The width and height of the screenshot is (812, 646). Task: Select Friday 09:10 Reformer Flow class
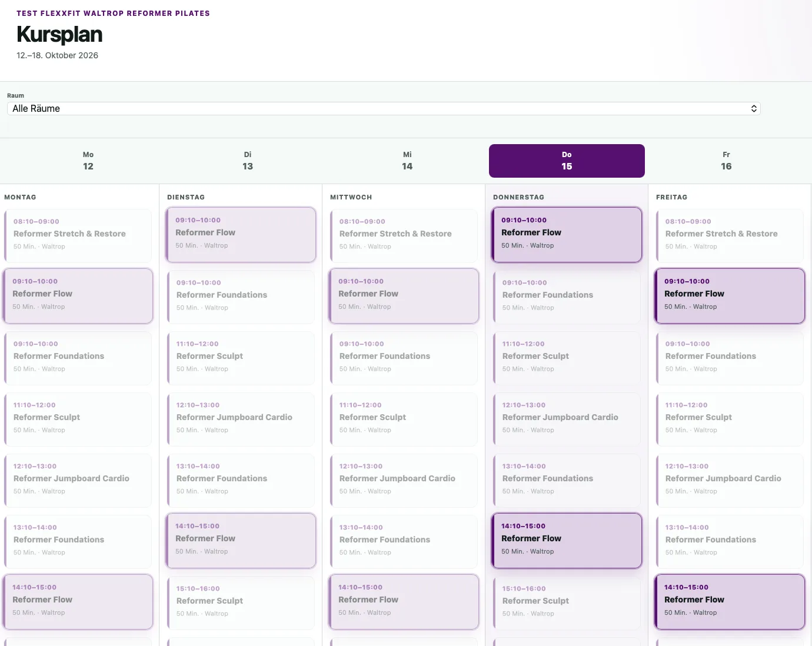pos(730,296)
